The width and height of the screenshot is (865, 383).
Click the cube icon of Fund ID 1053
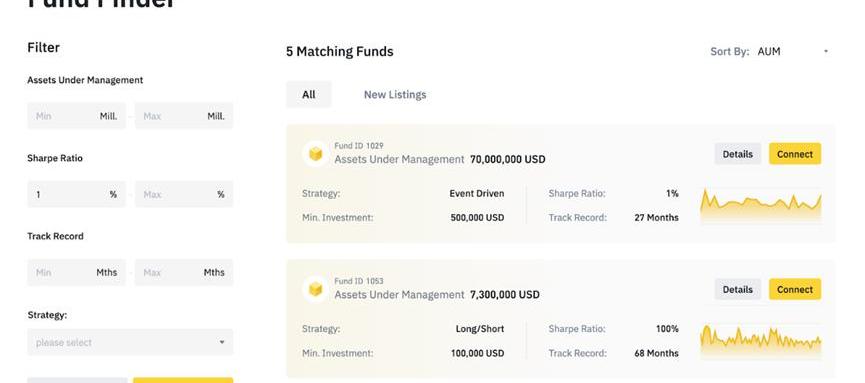pyautogui.click(x=316, y=289)
